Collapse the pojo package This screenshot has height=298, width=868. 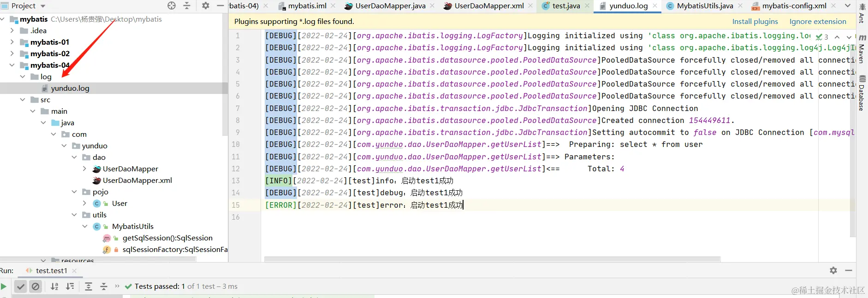(74, 192)
